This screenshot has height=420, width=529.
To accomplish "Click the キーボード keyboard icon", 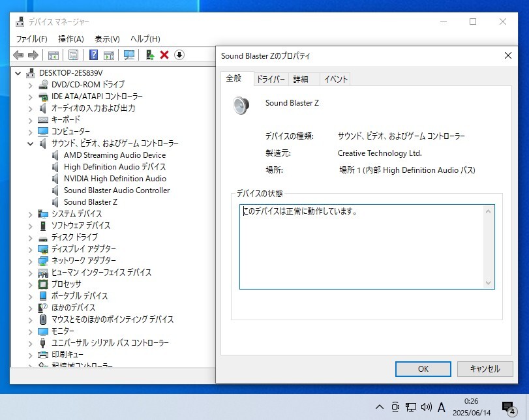I will pyautogui.click(x=43, y=120).
